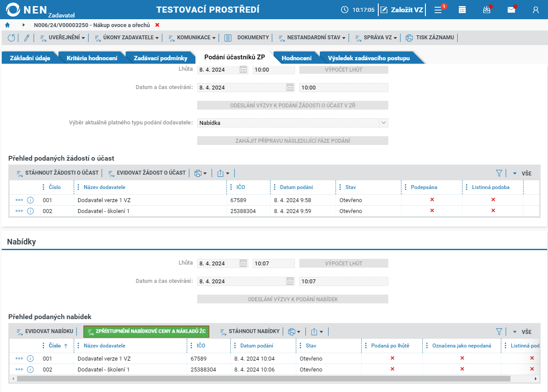
Task: Open the mail envelope icon
Action: [511, 10]
